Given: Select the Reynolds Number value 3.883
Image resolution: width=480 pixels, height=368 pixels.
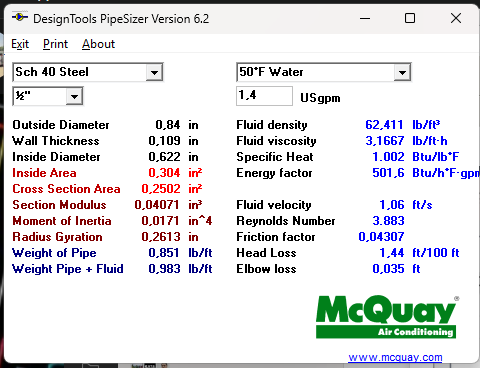Looking at the screenshot, I should point(388,221).
